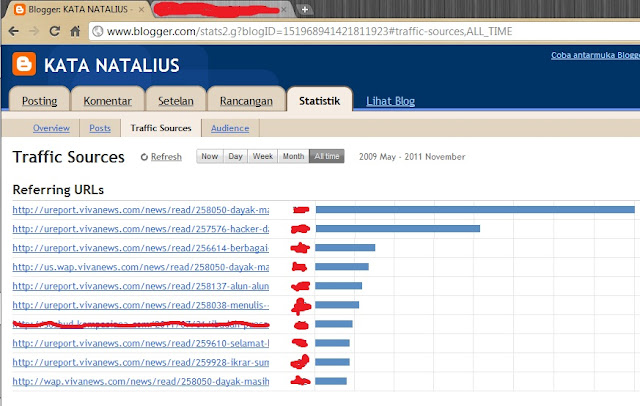The height and width of the screenshot is (406, 640).
Task: Select the Day time range button
Action: point(236,156)
